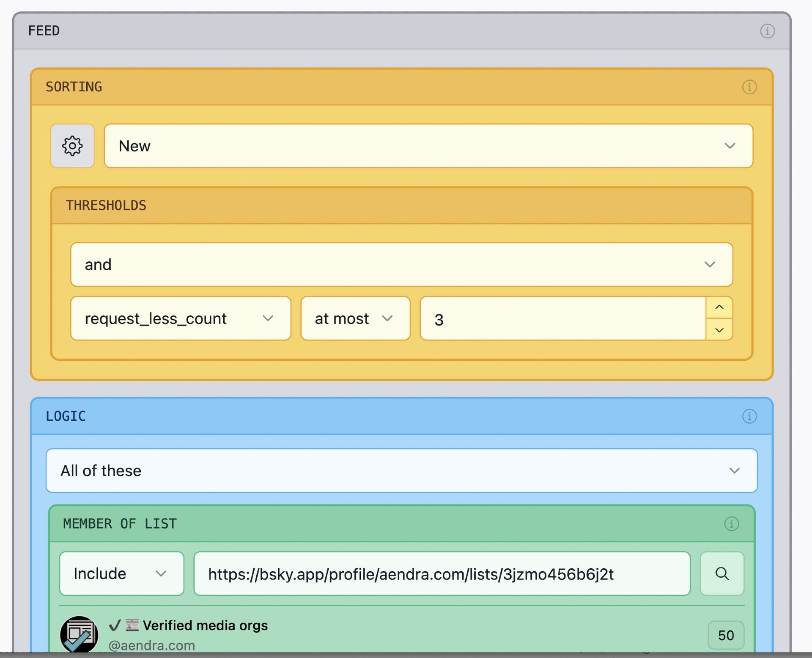The height and width of the screenshot is (658, 812).
Task: Click the SORTING block info icon
Action: [x=749, y=87]
